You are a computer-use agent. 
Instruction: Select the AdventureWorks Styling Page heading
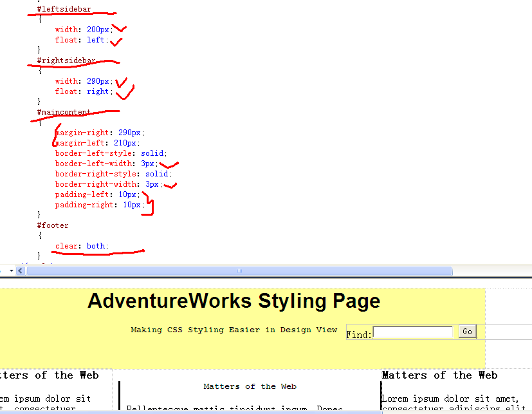point(234,301)
